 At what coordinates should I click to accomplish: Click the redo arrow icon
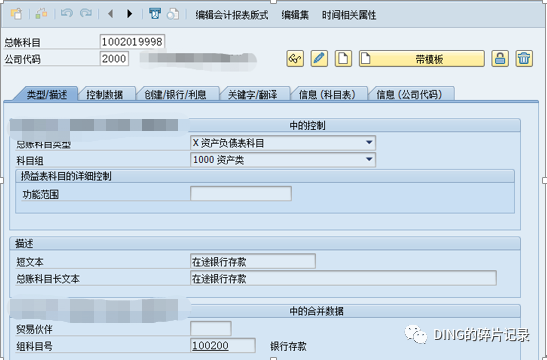(85, 14)
